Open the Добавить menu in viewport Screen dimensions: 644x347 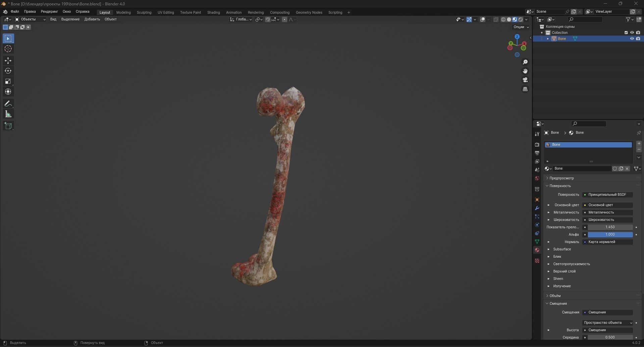pyautogui.click(x=92, y=19)
